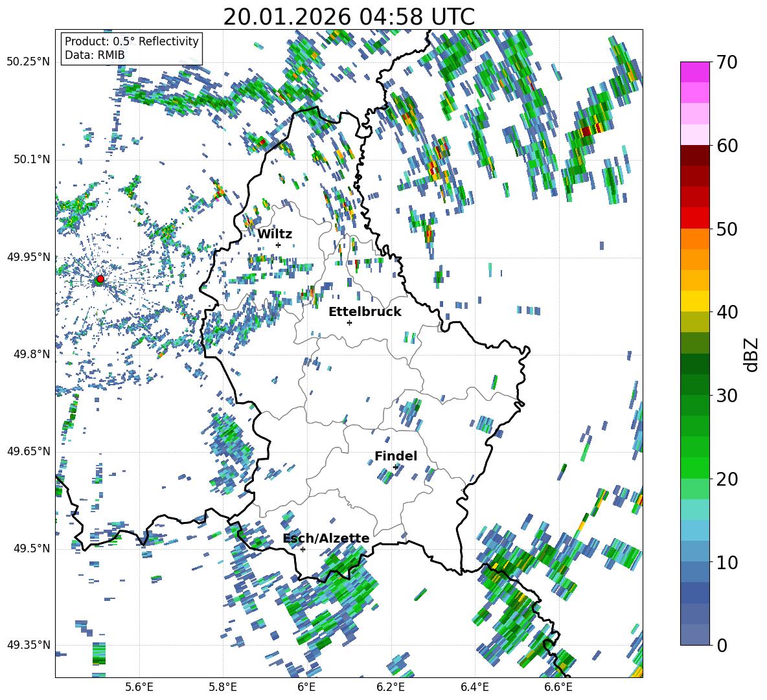
Task: Click the 49.5°N latitude label
Action: [x=31, y=548]
